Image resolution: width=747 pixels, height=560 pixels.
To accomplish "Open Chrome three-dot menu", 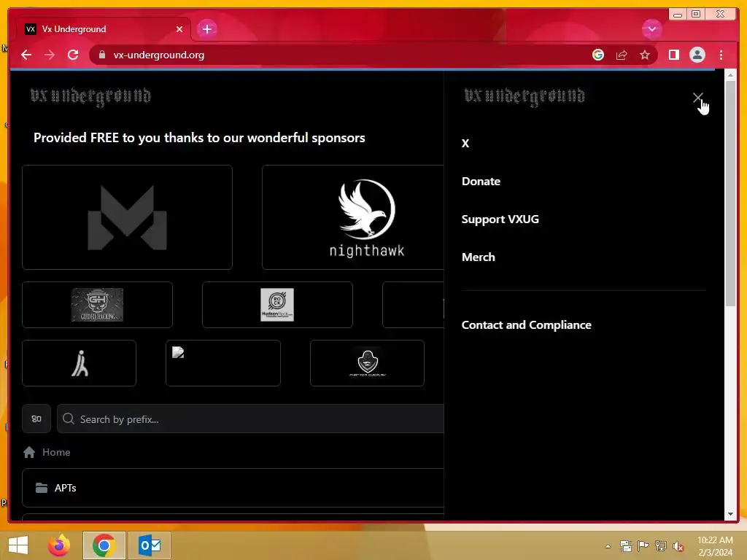I will 721,55.
